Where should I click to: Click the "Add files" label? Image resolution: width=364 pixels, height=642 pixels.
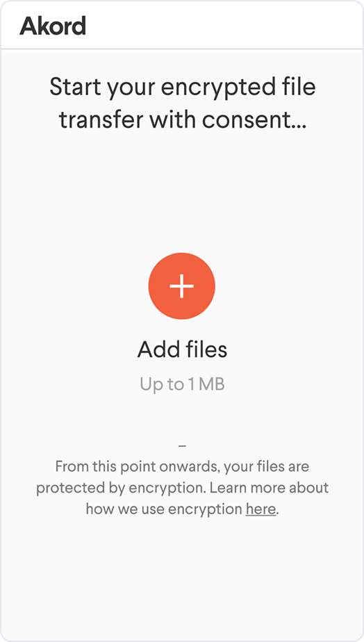pos(182,349)
